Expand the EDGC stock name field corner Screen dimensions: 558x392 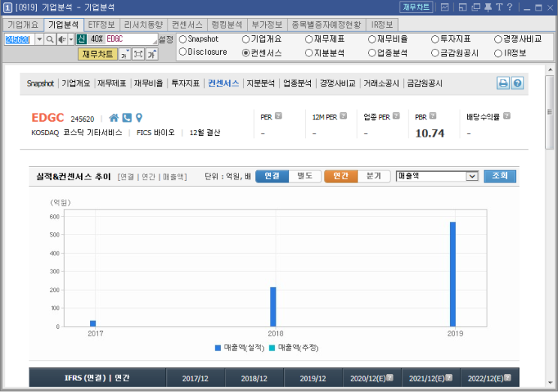coord(155,42)
